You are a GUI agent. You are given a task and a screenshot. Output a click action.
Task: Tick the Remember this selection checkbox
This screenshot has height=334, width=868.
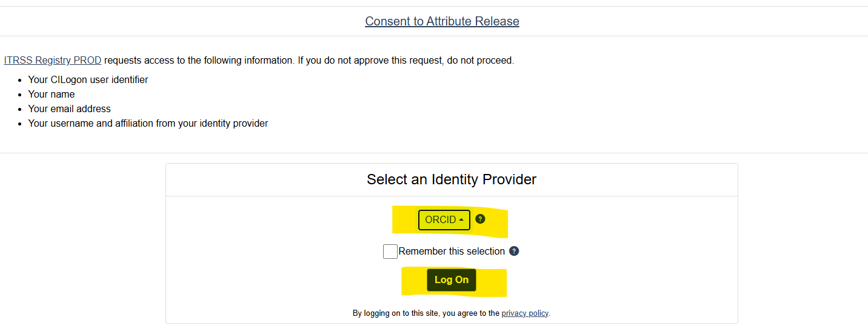390,252
